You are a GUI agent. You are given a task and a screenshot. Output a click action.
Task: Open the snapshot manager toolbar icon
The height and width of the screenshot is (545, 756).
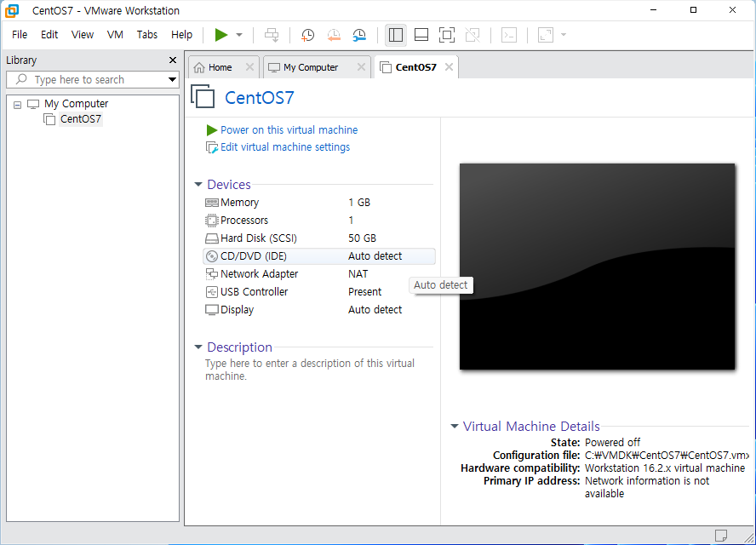tap(359, 35)
